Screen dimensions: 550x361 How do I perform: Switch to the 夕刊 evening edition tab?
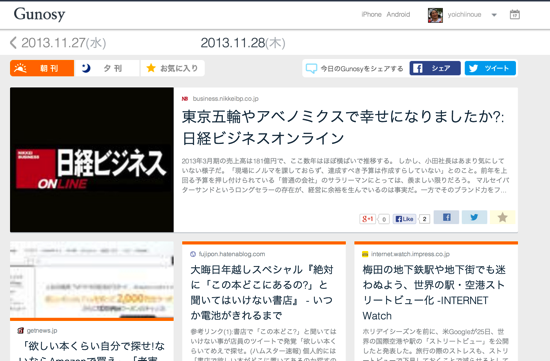pyautogui.click(x=107, y=68)
